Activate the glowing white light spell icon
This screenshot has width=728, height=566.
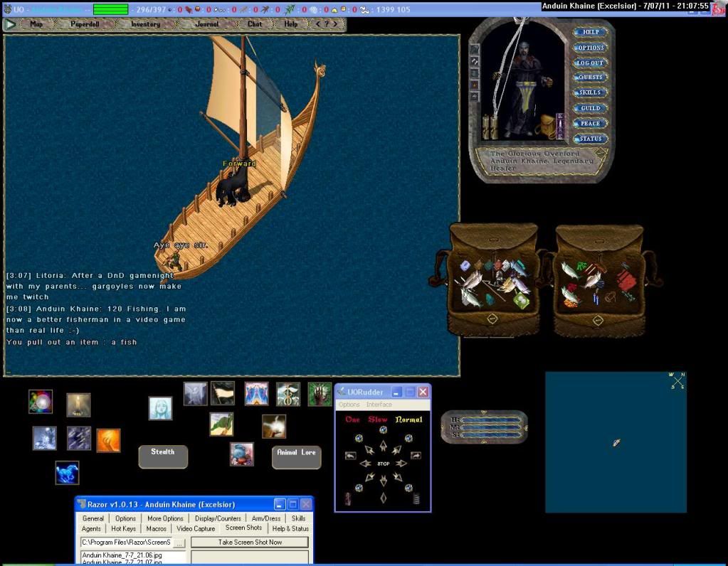(x=274, y=427)
